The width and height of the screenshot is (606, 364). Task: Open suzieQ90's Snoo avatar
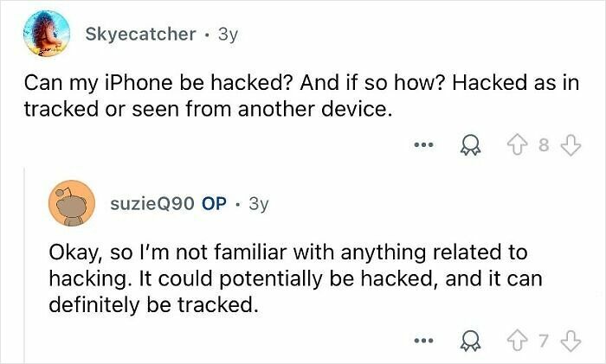[x=72, y=203]
